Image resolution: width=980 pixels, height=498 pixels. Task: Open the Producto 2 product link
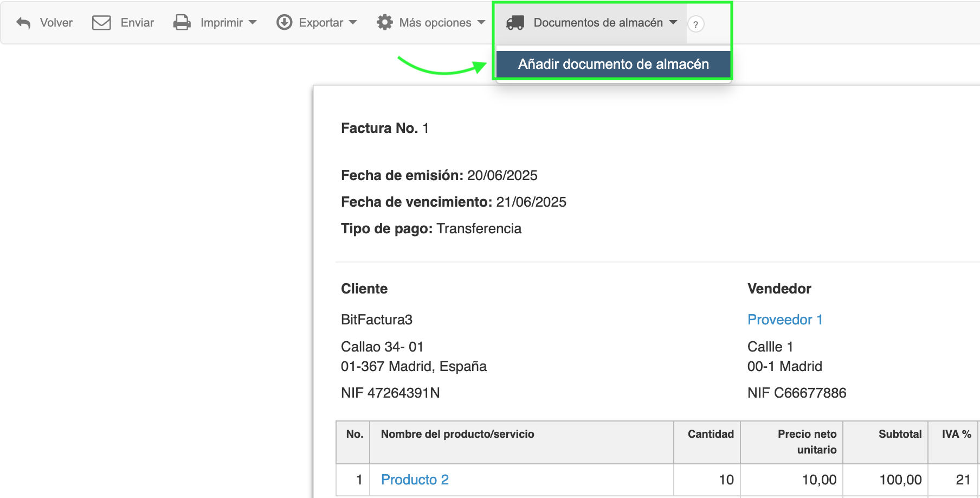point(415,480)
